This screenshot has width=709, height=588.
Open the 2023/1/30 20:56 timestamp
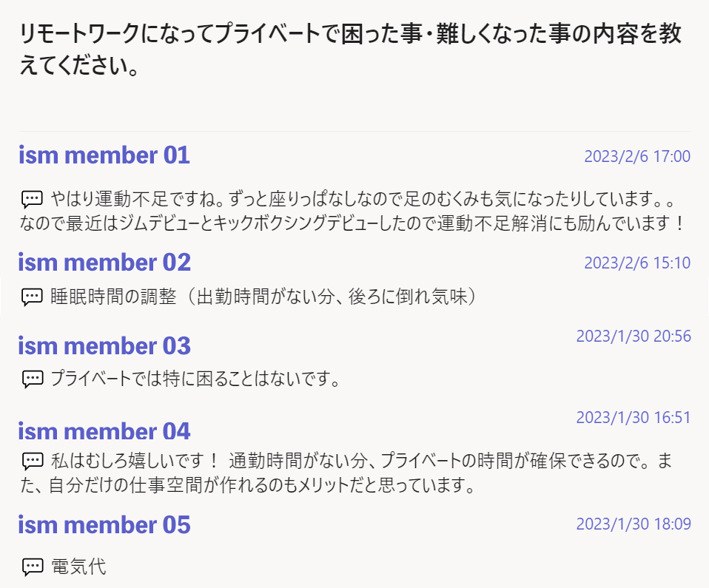(x=633, y=337)
